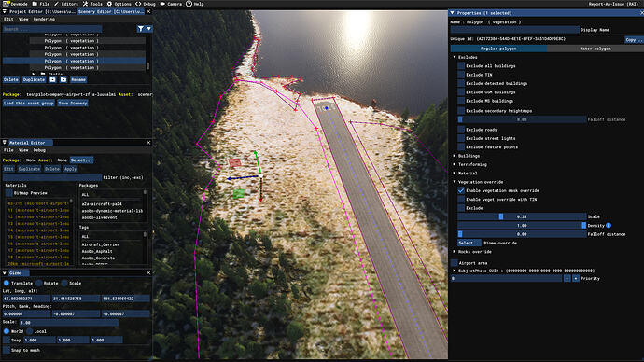This screenshot has width=644, height=362.
Task: Adjust the vegetation Scale slider
Action: [x=522, y=216]
